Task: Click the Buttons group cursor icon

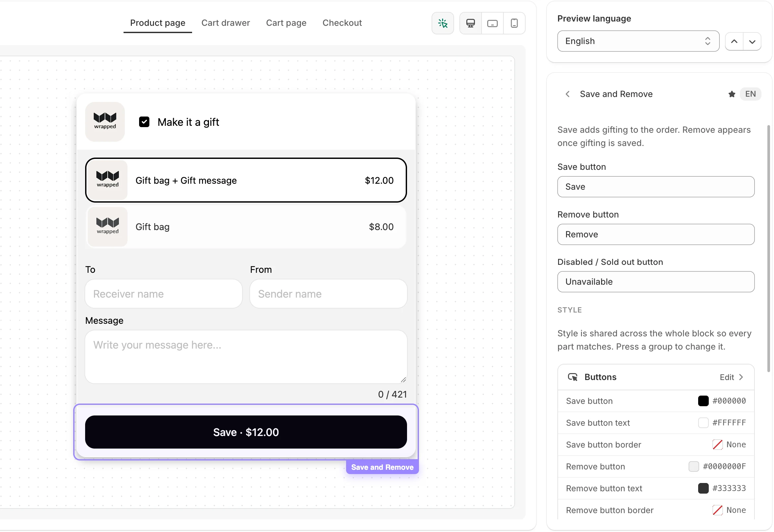Action: point(573,378)
